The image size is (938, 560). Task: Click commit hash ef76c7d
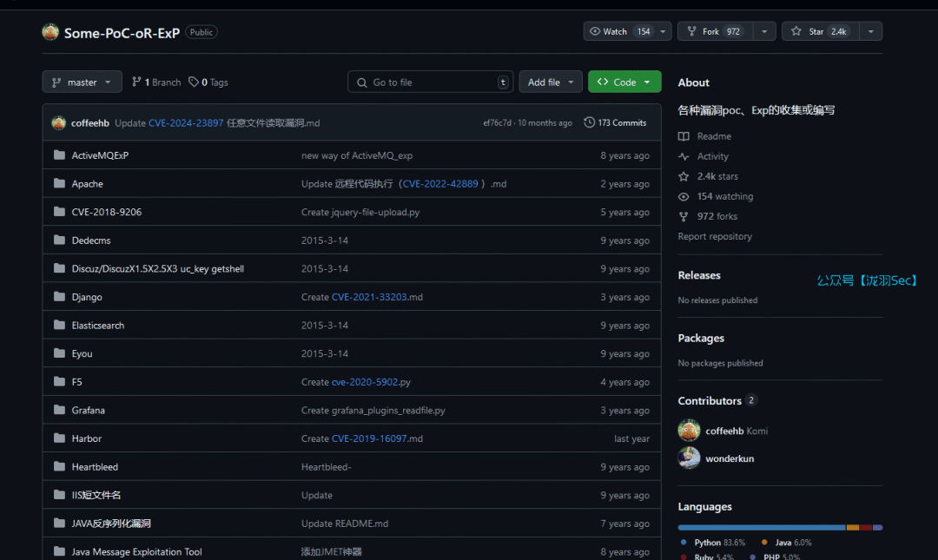pos(497,122)
